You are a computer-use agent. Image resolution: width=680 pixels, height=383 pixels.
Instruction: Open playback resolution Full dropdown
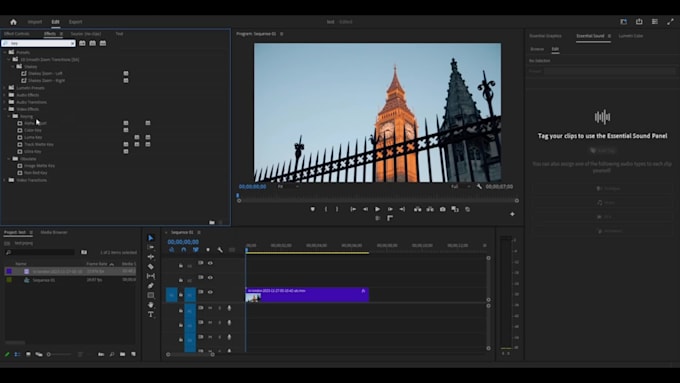[x=460, y=187]
